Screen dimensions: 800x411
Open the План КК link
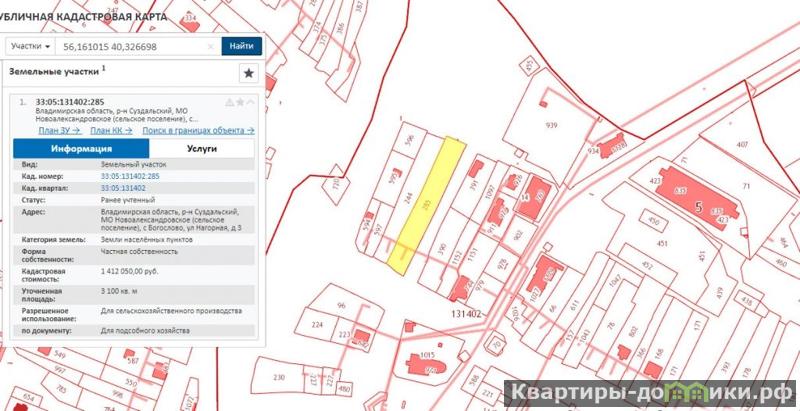coord(111,131)
